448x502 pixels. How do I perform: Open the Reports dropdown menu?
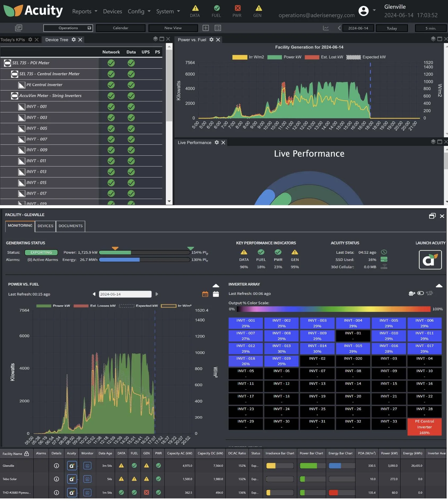[x=85, y=11]
